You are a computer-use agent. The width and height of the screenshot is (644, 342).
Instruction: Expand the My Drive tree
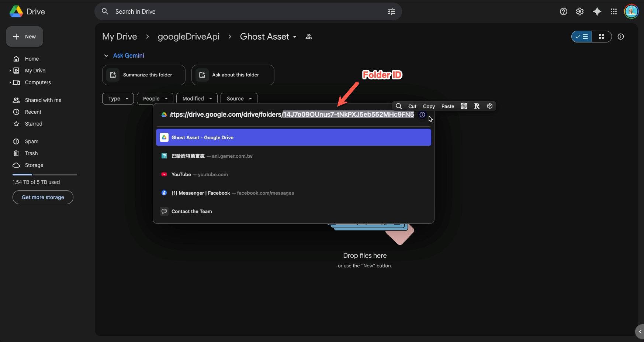point(10,71)
